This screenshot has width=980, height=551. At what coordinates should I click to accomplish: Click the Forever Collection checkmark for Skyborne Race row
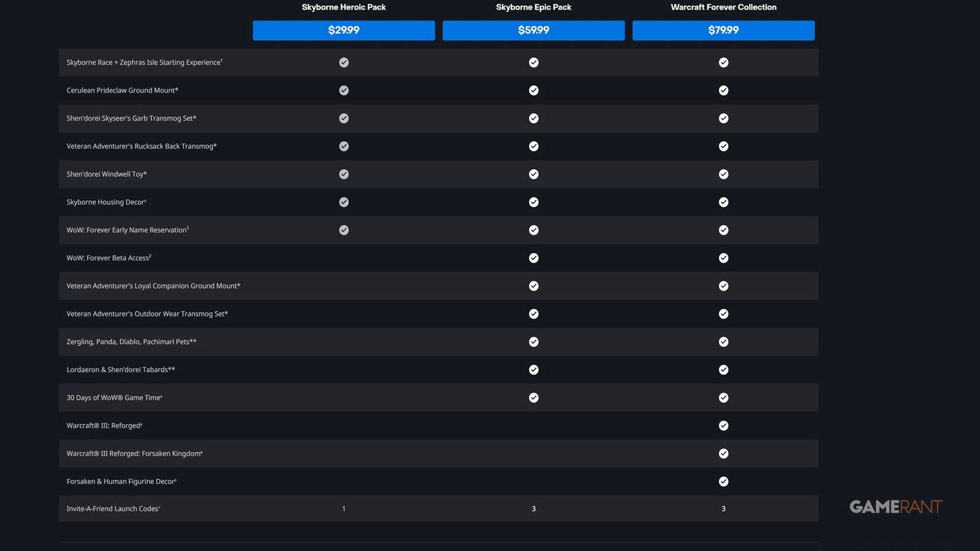click(x=723, y=62)
